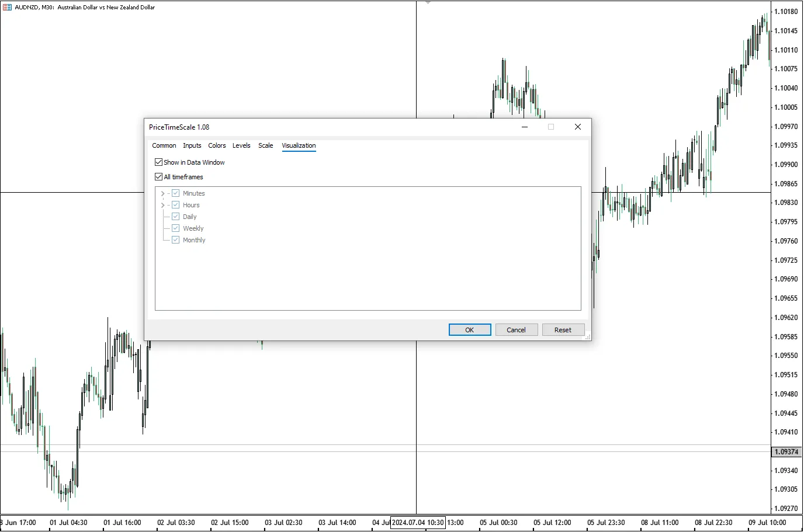Select the Visualization tab

click(x=299, y=146)
